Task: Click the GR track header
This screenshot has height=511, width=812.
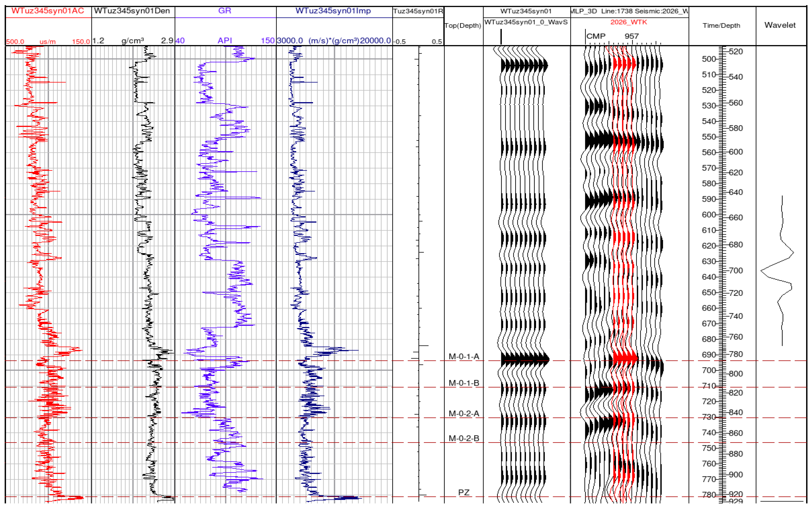Action: (225, 11)
